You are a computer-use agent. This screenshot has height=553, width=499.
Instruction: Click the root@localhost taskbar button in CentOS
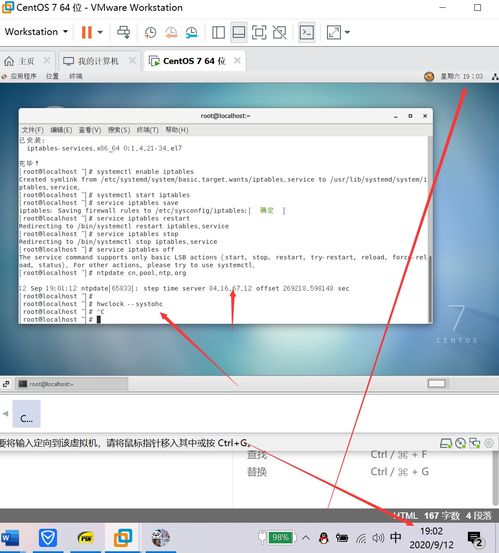(72, 384)
